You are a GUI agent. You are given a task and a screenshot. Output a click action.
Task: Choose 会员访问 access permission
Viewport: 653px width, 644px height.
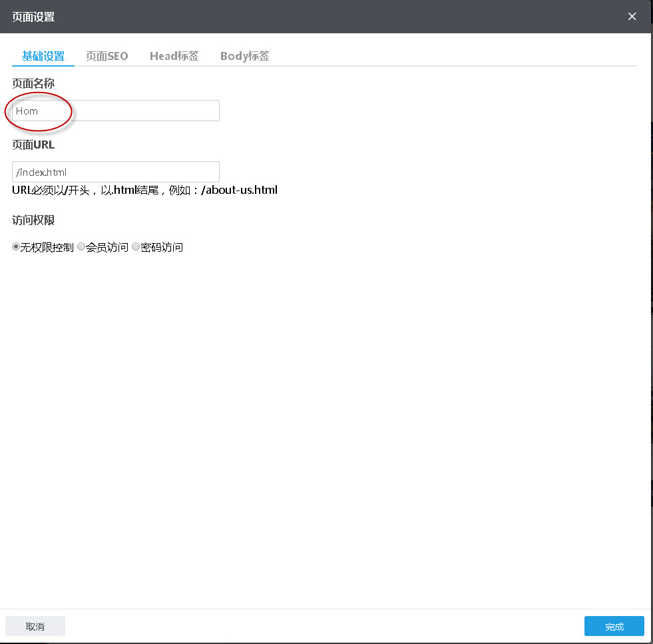(x=81, y=246)
